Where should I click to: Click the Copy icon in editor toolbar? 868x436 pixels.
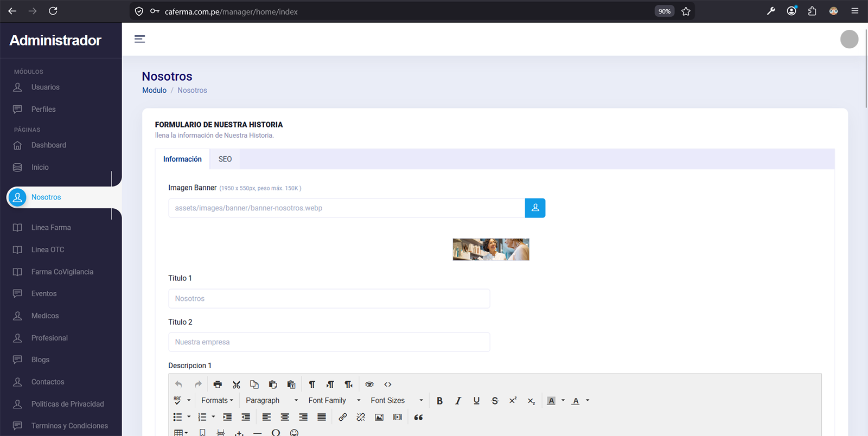[x=254, y=384]
